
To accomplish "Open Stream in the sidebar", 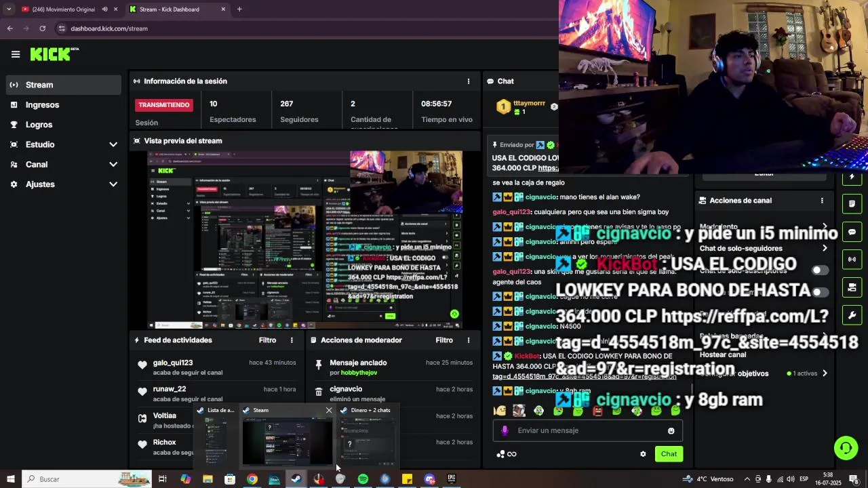I will (64, 85).
